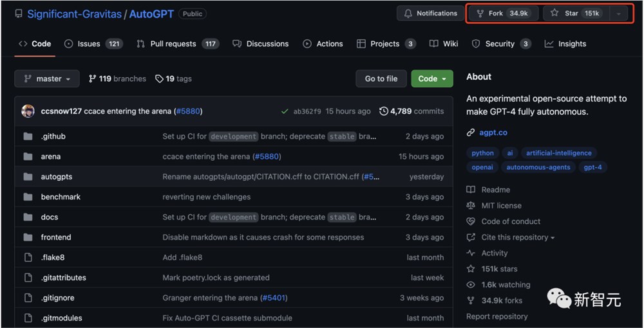Open the Activity link
The height and width of the screenshot is (328, 644).
[x=487, y=253]
